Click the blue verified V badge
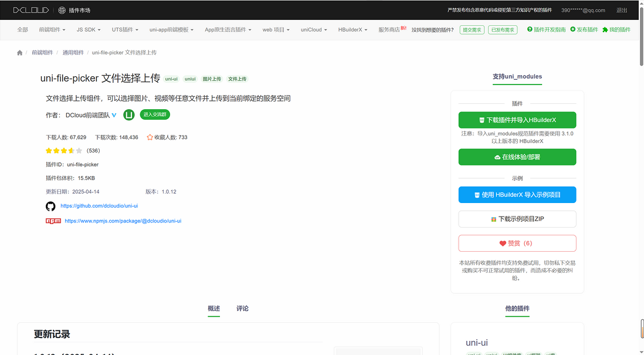The image size is (644, 355). 114,115
